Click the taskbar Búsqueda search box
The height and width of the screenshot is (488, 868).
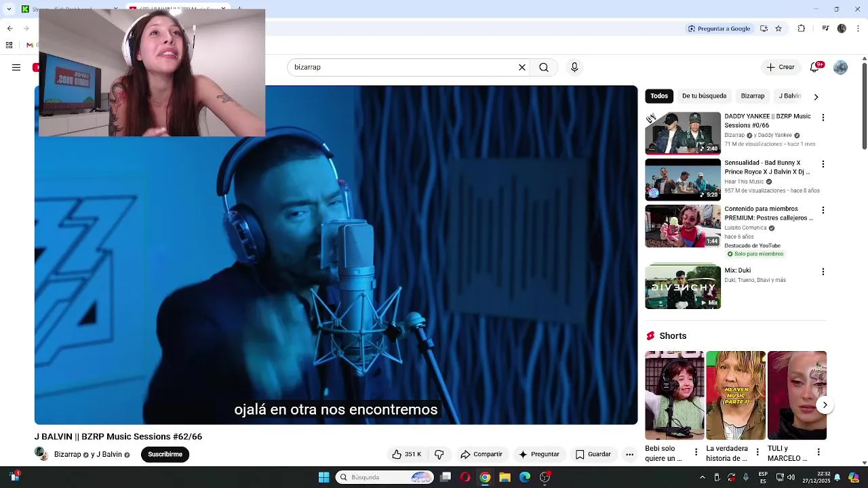[384, 477]
